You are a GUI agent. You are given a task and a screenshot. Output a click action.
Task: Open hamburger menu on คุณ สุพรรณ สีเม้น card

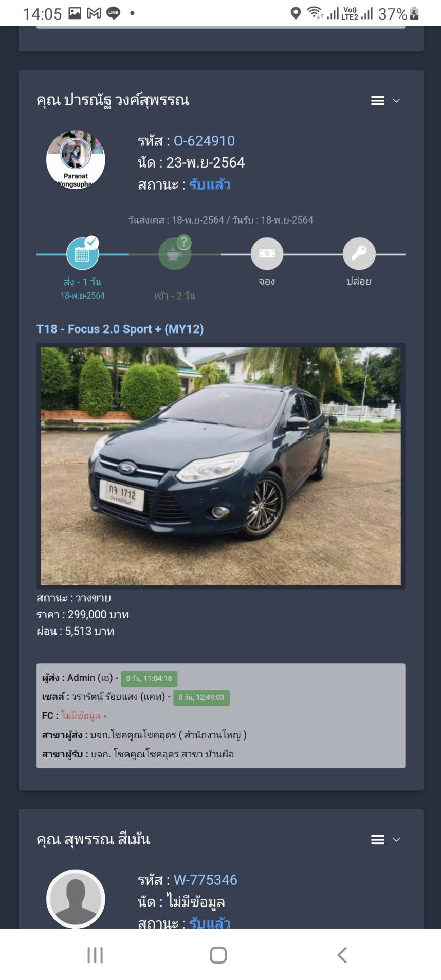pyautogui.click(x=378, y=840)
